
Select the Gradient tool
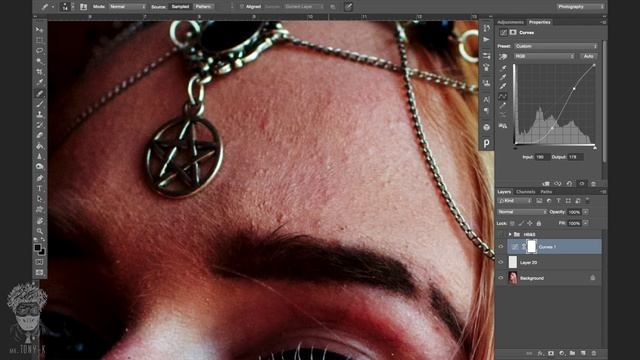[39, 146]
